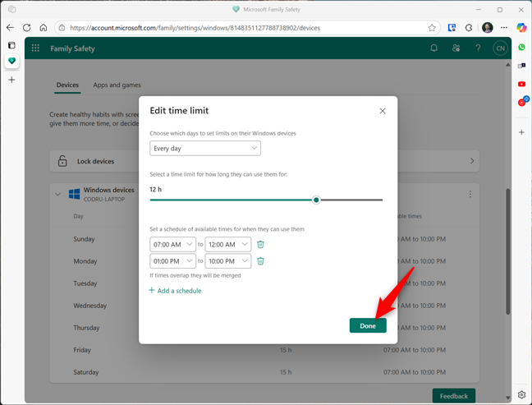
Task: Open the CN account avatar
Action: [x=500, y=48]
